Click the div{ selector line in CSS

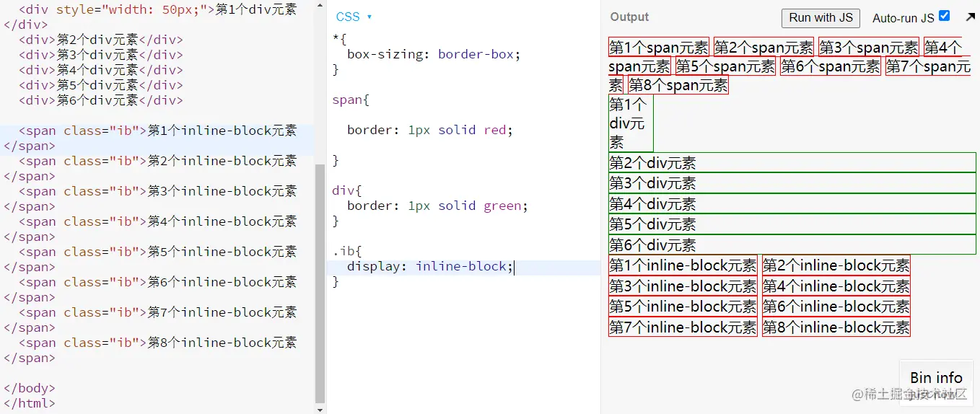(x=347, y=190)
